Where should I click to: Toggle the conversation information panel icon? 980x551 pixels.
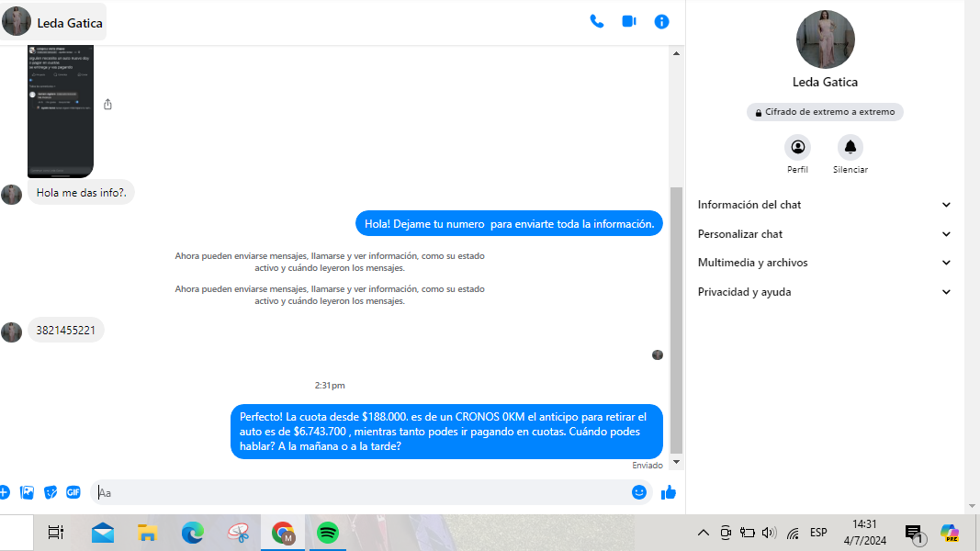(x=661, y=22)
